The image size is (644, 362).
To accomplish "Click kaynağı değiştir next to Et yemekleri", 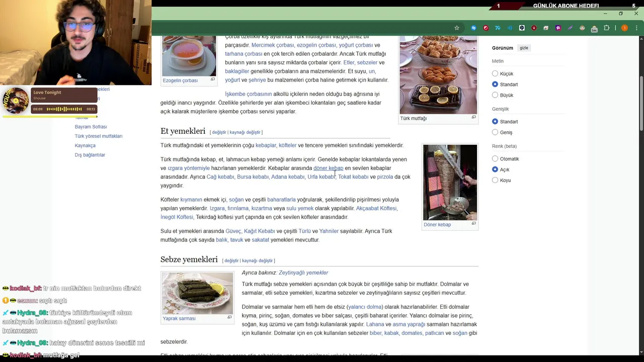I will click(245, 132).
